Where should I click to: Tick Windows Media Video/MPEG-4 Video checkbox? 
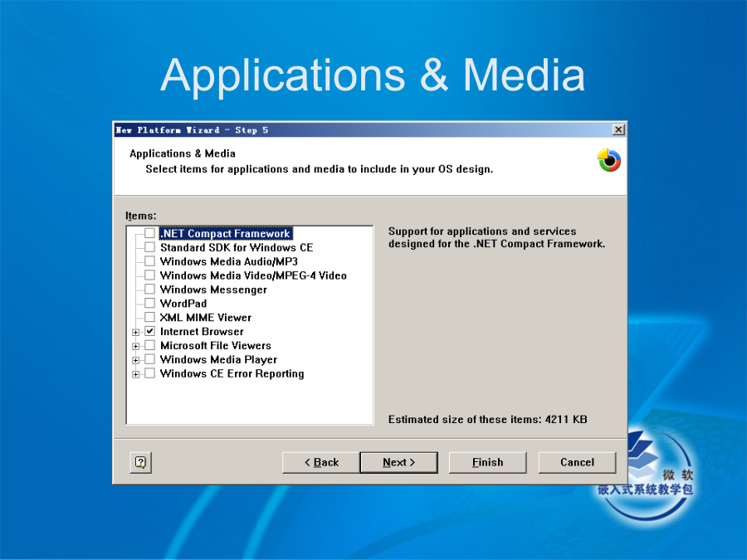click(149, 275)
